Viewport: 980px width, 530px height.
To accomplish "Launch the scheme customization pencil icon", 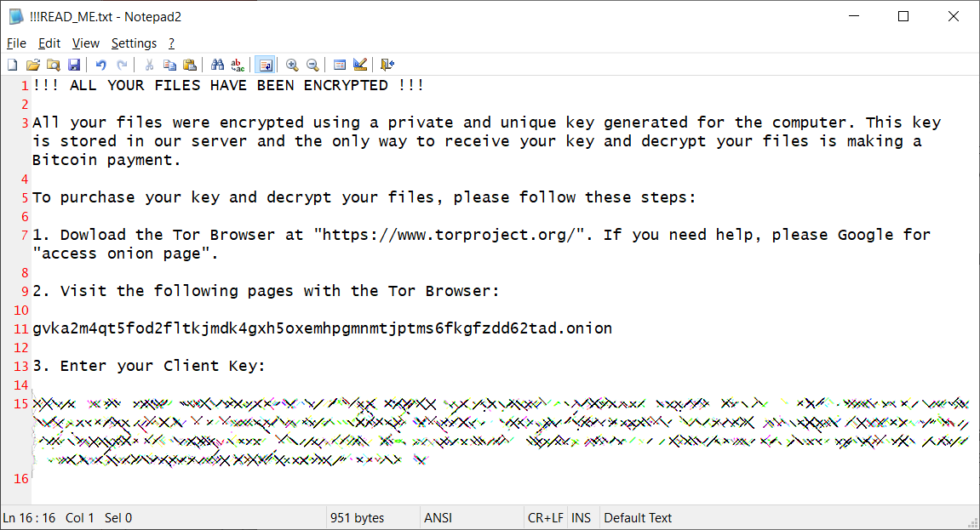I will click(360, 64).
